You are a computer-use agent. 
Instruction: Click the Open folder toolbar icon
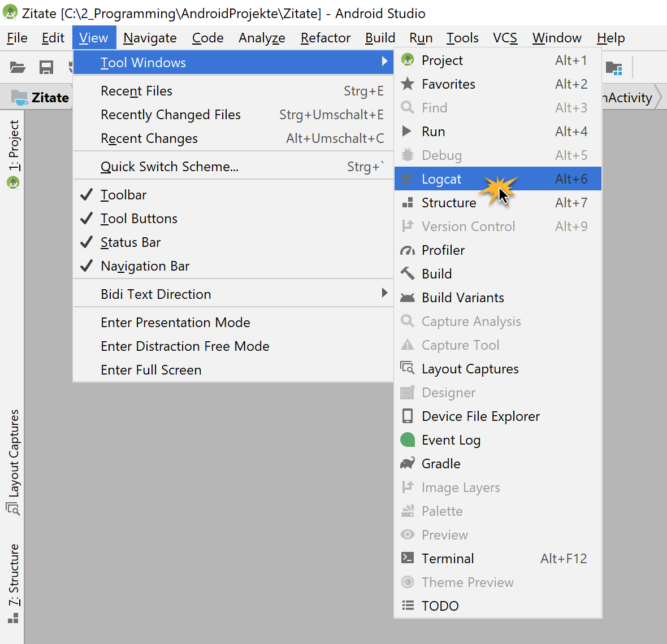coord(18,67)
